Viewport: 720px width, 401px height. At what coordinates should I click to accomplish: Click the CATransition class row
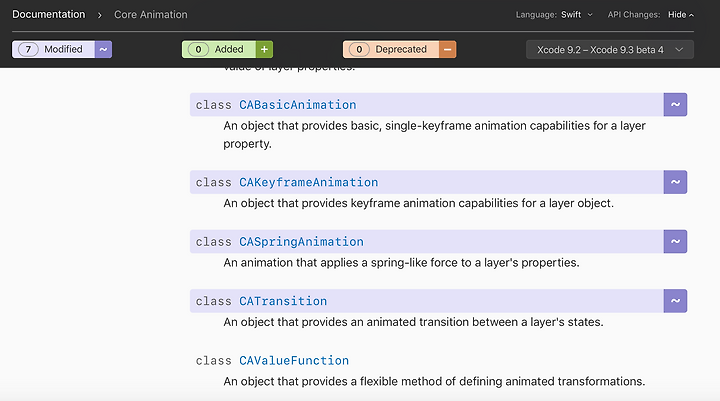[427, 301]
